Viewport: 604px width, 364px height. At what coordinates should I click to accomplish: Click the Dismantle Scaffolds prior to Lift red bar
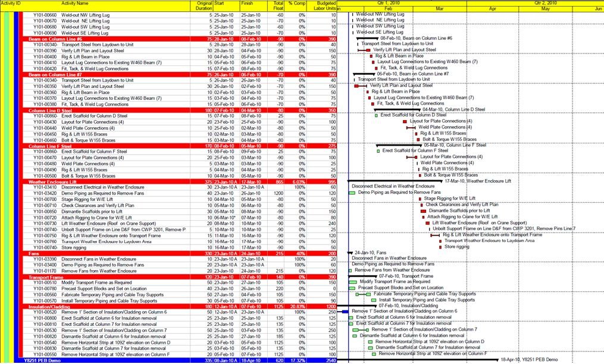click(x=423, y=211)
